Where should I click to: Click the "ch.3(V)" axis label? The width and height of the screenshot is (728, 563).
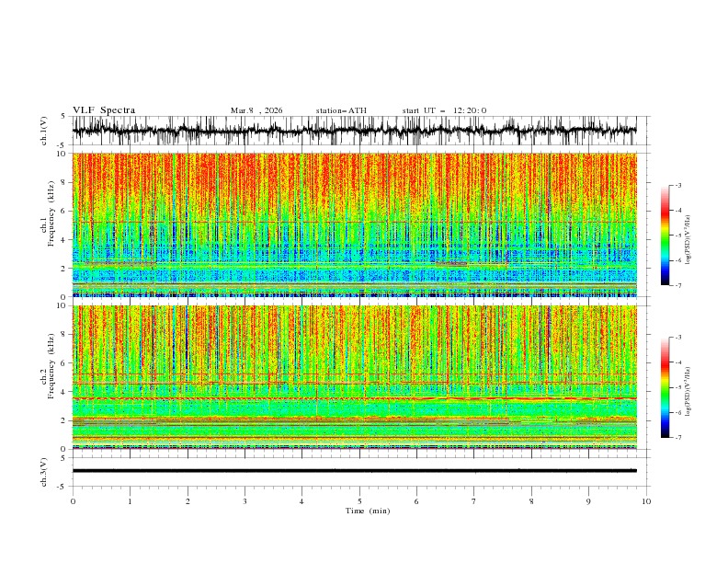click(x=44, y=472)
